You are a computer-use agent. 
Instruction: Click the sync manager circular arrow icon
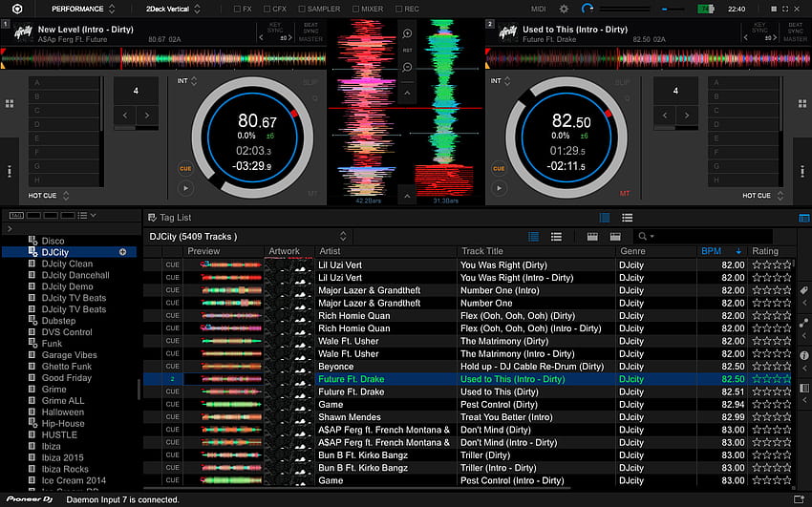coord(588,9)
